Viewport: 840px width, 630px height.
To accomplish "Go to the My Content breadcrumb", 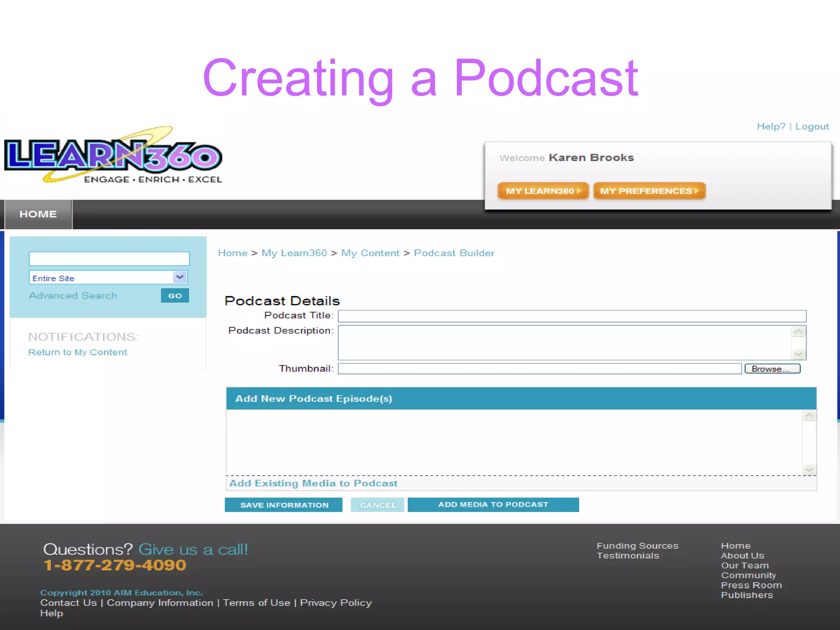I will [x=370, y=253].
